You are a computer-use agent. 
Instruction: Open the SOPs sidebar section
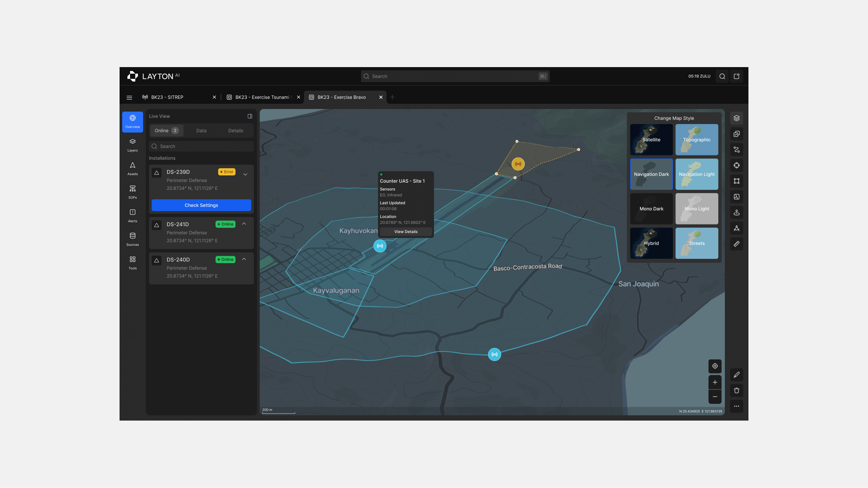[x=132, y=192]
